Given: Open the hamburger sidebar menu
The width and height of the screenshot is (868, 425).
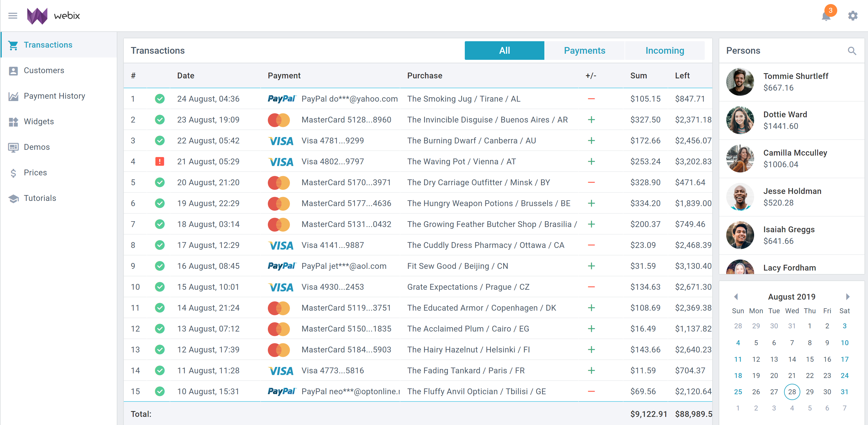Looking at the screenshot, I should click(x=13, y=16).
